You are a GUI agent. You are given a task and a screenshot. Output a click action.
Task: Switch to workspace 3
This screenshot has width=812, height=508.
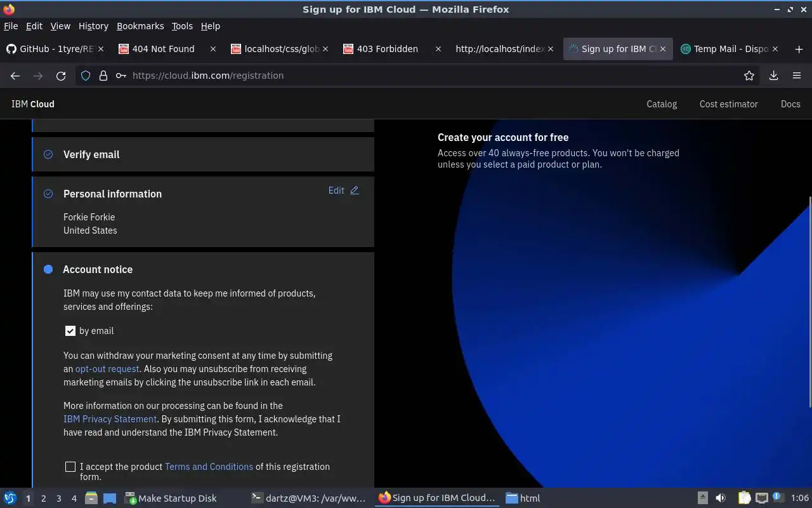58,498
